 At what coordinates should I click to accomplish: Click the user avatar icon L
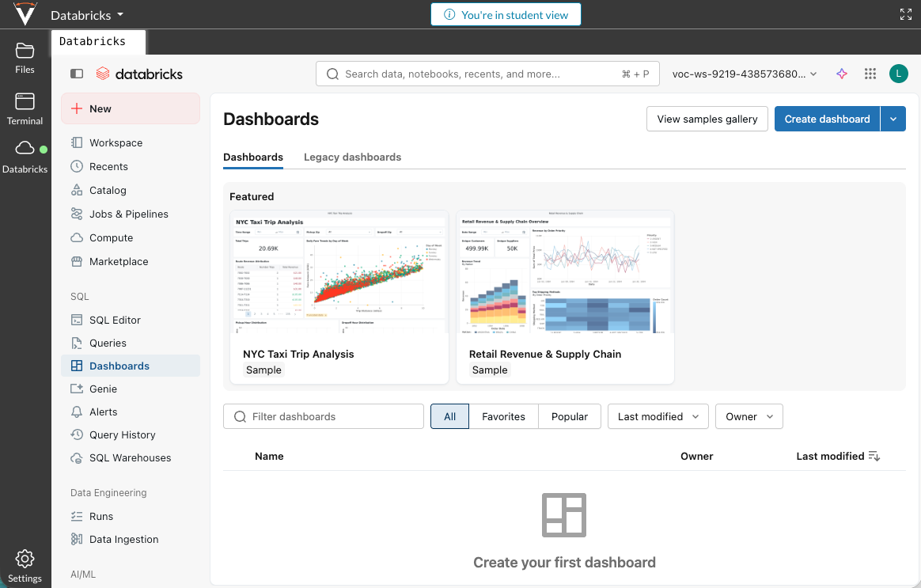(898, 74)
